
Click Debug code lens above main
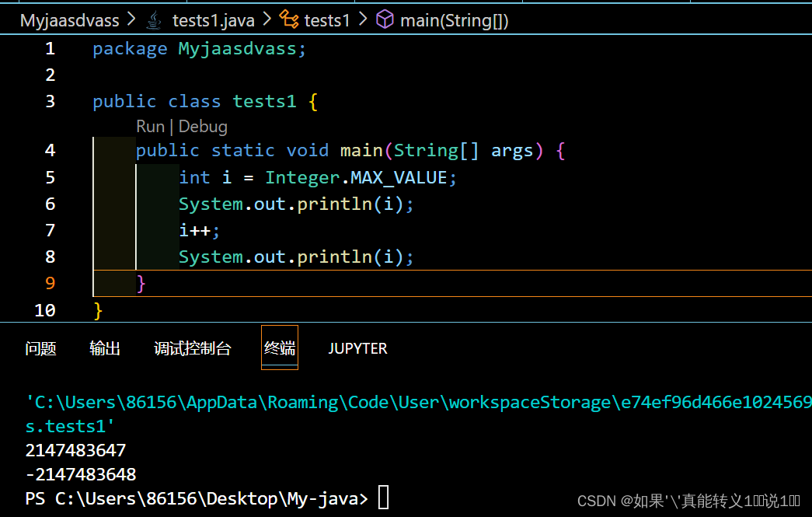point(203,127)
